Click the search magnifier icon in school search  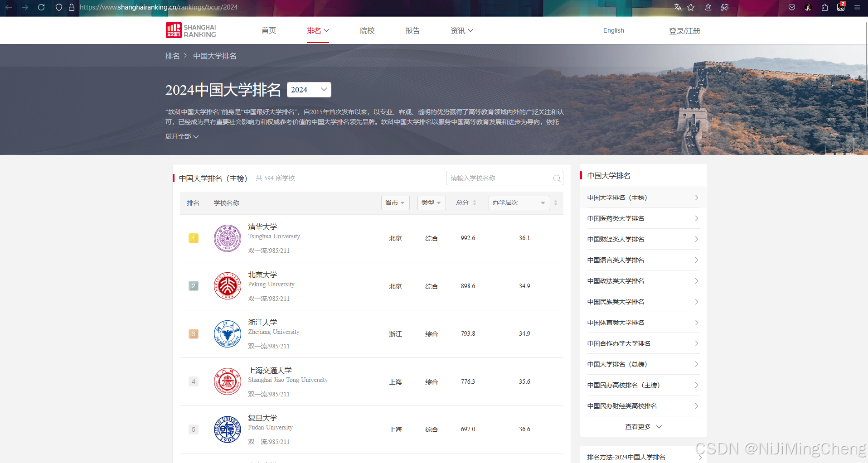tap(557, 178)
